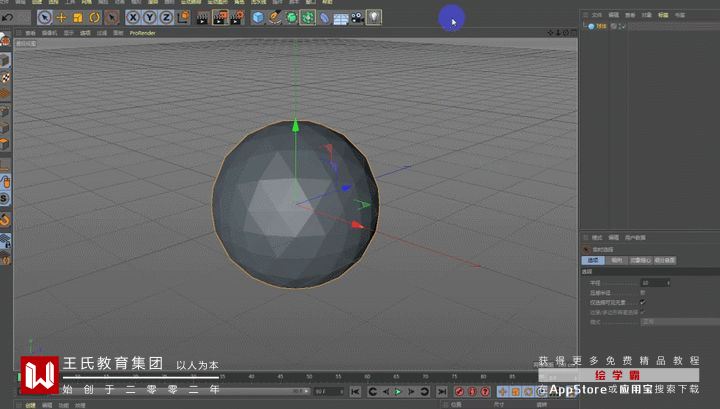Switch to Model mode in sidebar
The width and height of the screenshot is (720, 409).
[5, 60]
